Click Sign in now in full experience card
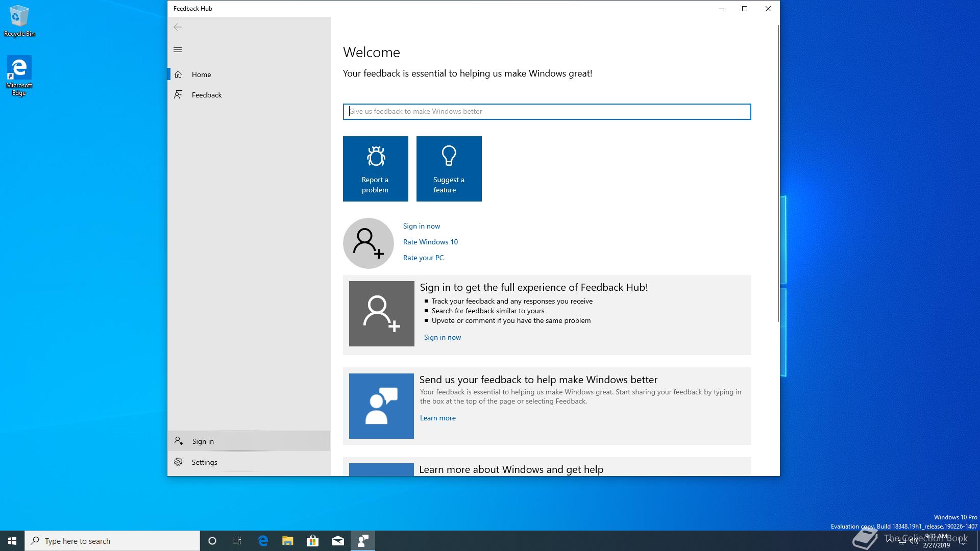Image resolution: width=980 pixels, height=551 pixels. click(443, 337)
